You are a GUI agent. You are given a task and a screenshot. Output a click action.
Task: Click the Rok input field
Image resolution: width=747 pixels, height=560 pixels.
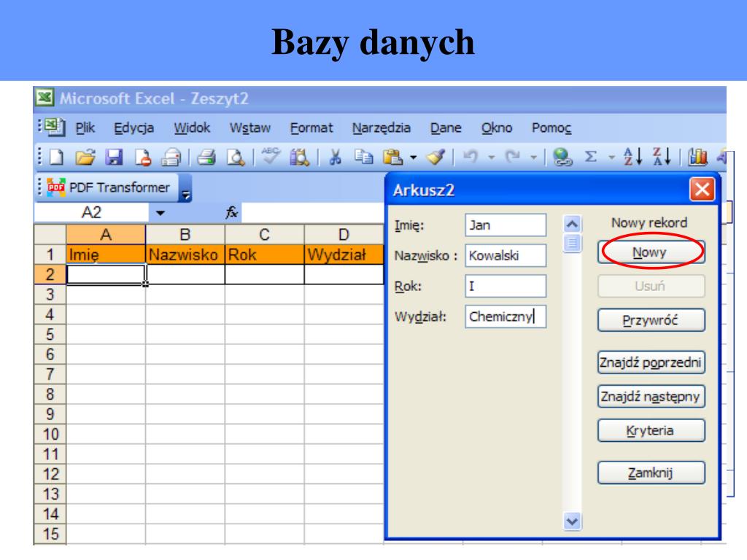(506, 286)
